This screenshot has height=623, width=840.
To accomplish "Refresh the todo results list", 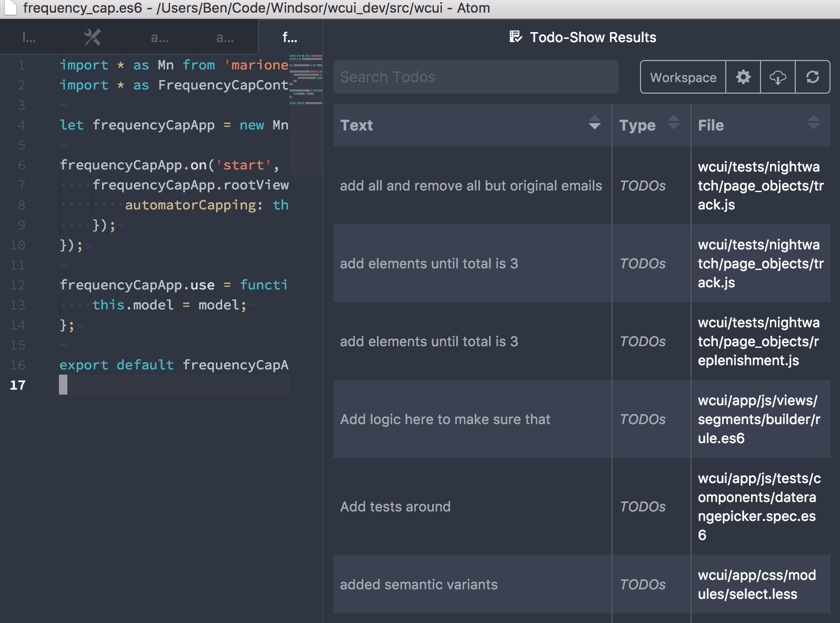I will 813,77.
